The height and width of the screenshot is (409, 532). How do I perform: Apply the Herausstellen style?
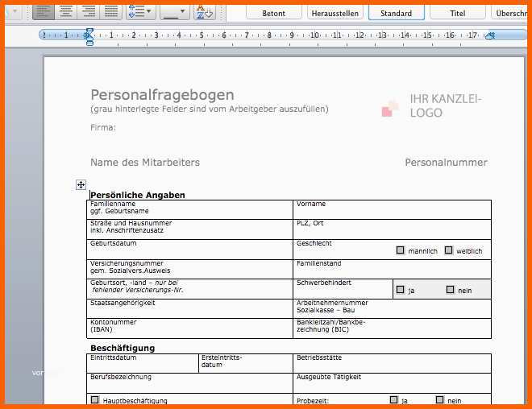pos(335,13)
